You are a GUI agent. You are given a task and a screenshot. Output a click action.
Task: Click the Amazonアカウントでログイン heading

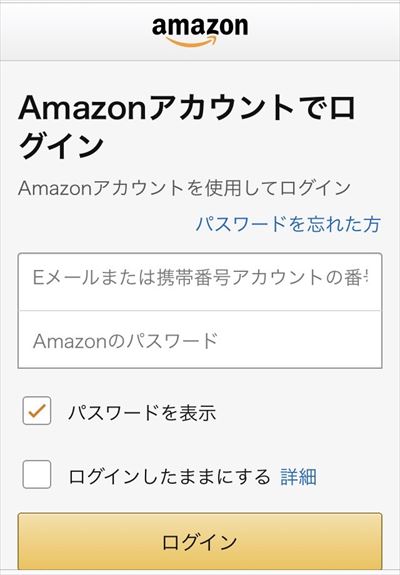(x=187, y=127)
